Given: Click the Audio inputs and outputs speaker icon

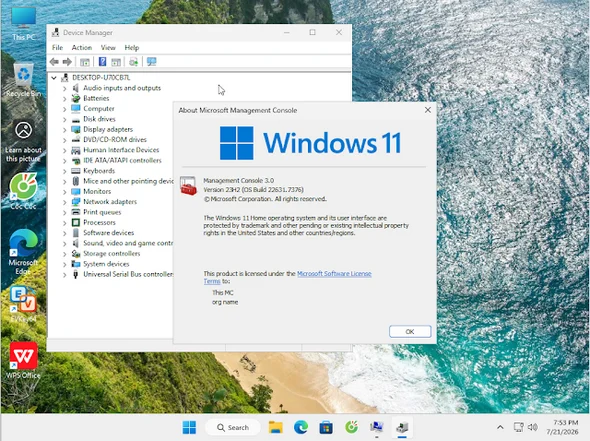Looking at the screenshot, I should 76,88.
